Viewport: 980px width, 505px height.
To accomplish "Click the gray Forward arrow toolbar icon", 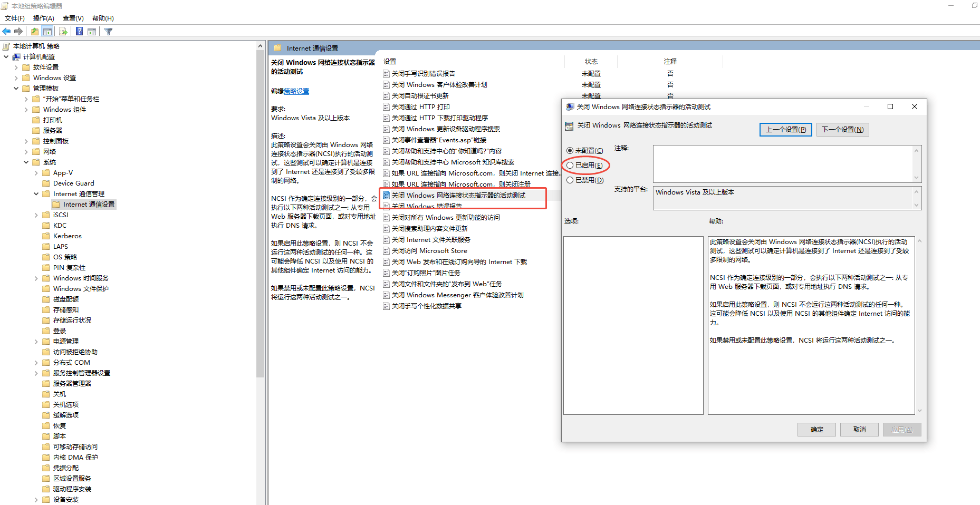I will click(x=18, y=31).
